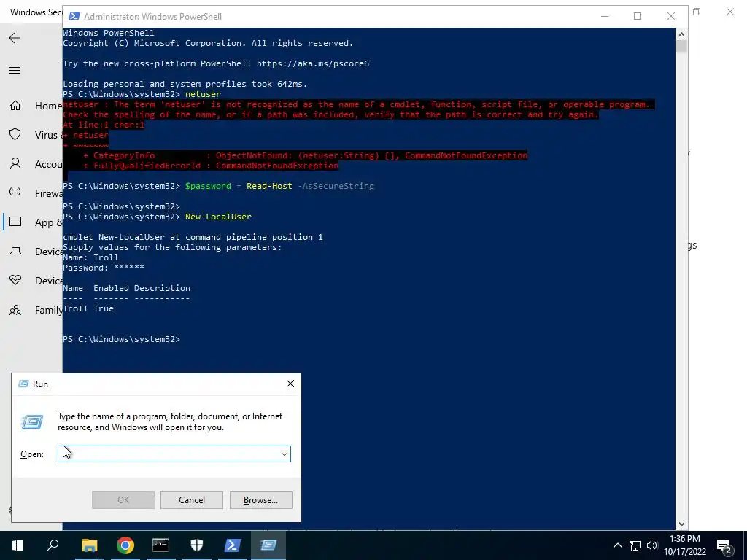Click Cancel in Run dialog

(x=192, y=500)
